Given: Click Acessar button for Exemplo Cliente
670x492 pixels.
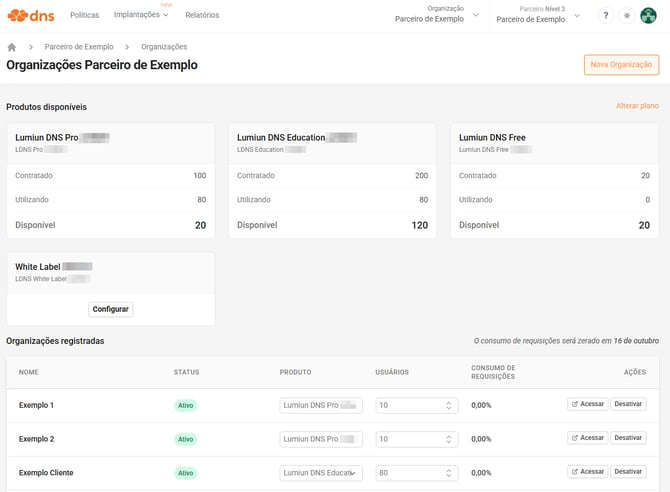Looking at the screenshot, I should point(587,472).
